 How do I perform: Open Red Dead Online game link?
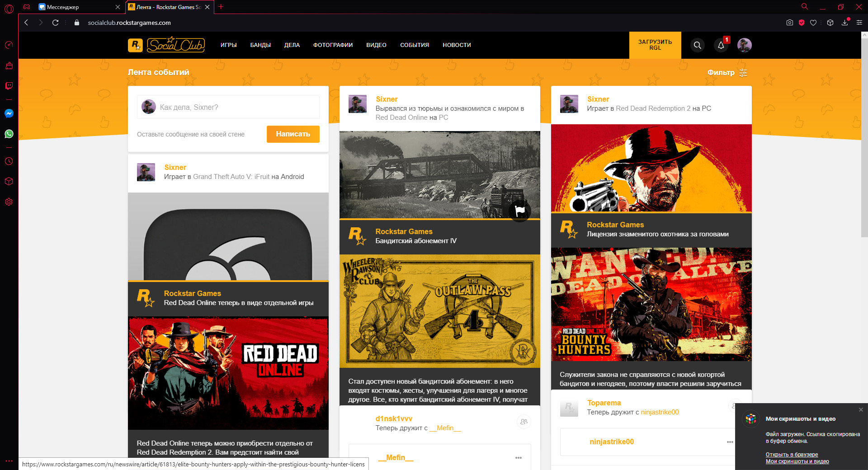coord(401,117)
